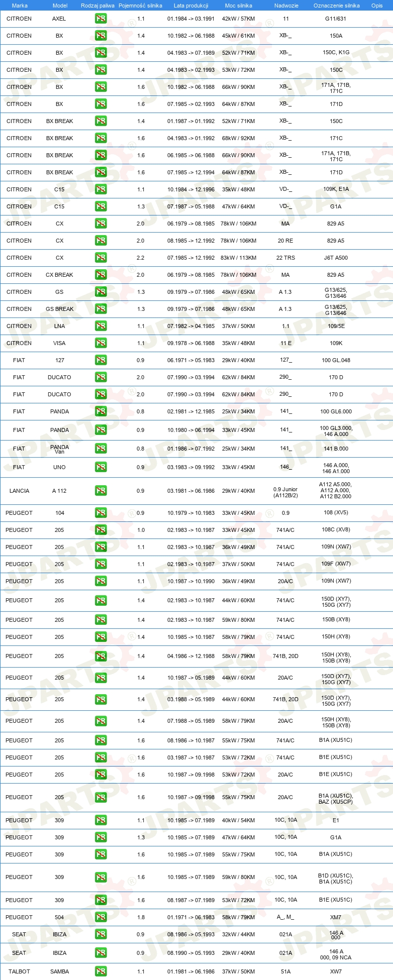Click the Rodzaj paliwa column header
The width and height of the screenshot is (393, 980).
point(97,6)
